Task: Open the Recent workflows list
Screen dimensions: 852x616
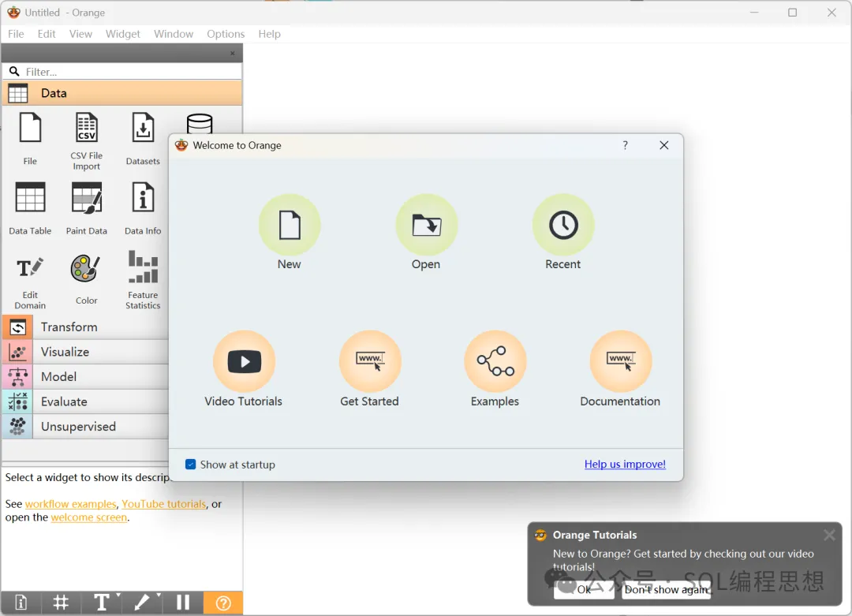Action: click(563, 225)
